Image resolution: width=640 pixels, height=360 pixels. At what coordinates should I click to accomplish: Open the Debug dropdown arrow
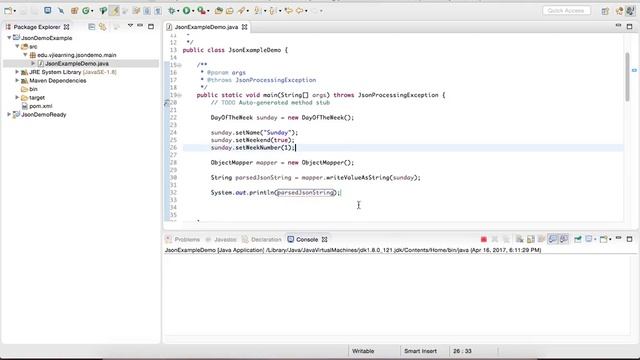[178, 11]
